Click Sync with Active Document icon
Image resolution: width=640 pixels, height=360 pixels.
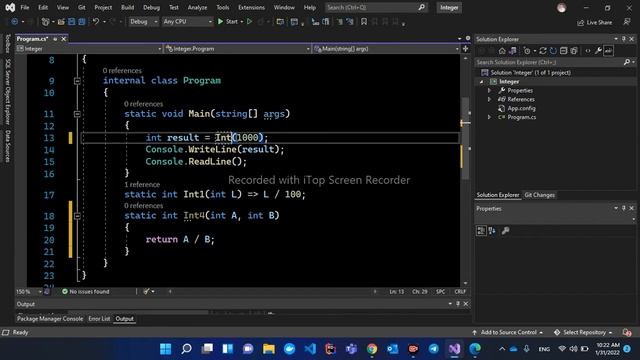pos(542,51)
